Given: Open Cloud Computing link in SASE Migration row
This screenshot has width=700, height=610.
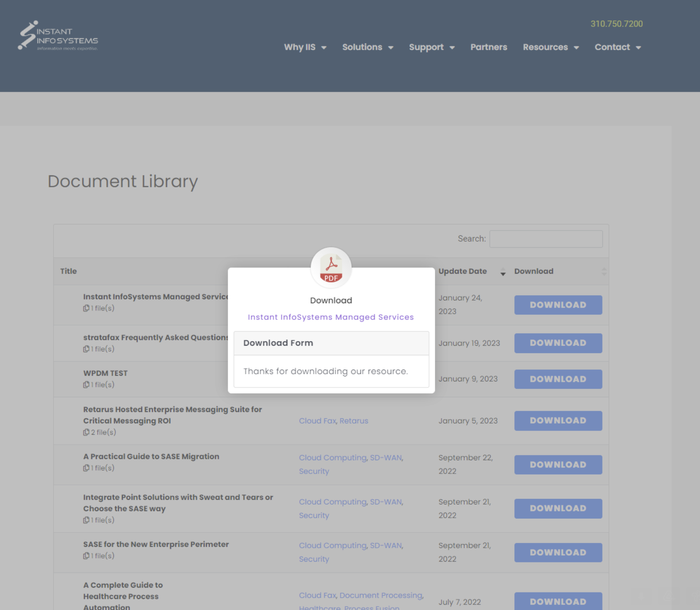Looking at the screenshot, I should (x=333, y=458).
